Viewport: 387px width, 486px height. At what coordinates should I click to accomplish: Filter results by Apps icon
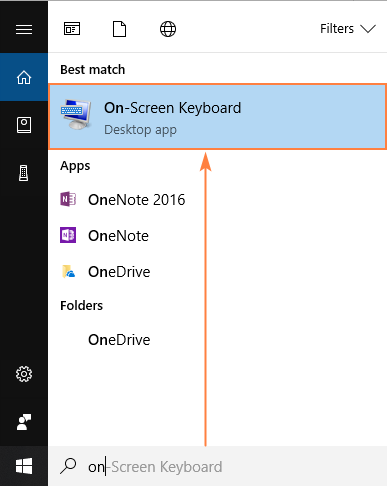click(x=72, y=29)
